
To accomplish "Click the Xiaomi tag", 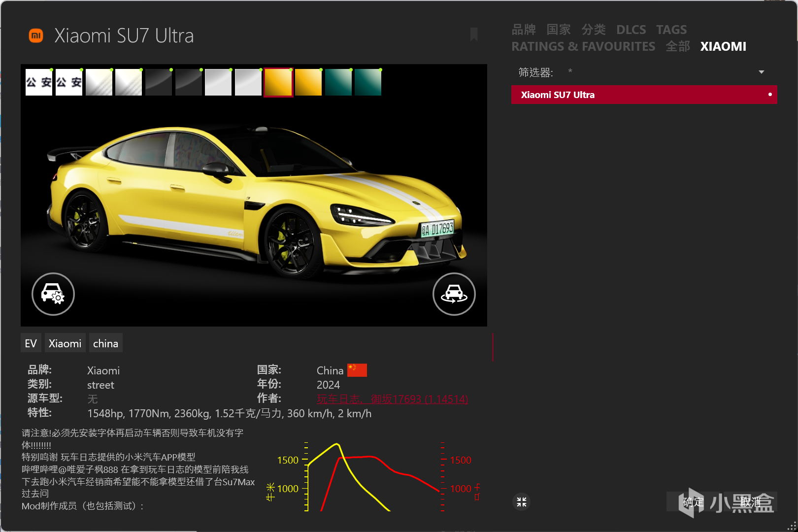I will pos(65,343).
